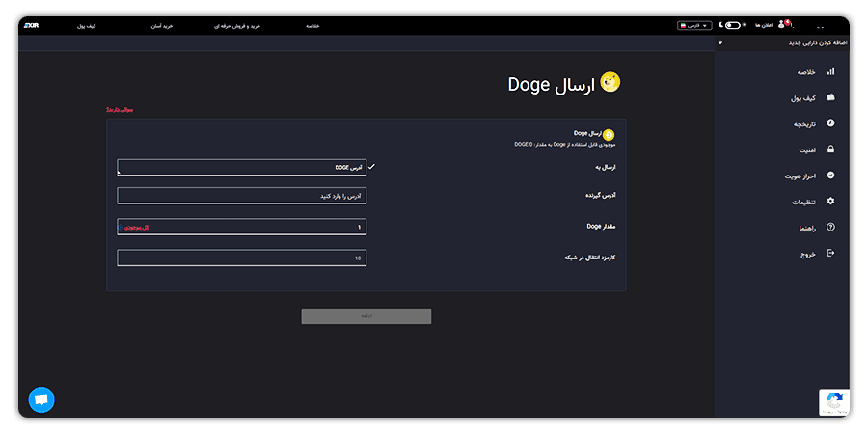Image resolution: width=868 pixels, height=434 pixels.
Task: Toggle the dark/light theme switch
Action: [x=732, y=25]
